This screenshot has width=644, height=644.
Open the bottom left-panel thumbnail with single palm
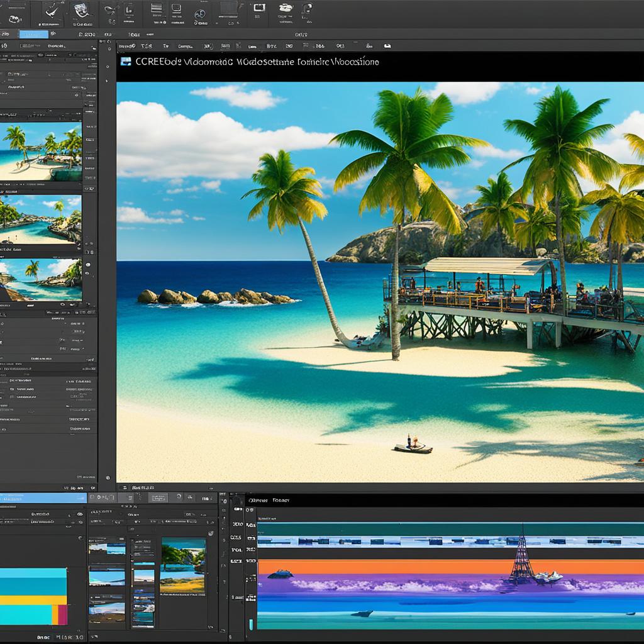coord(41,280)
